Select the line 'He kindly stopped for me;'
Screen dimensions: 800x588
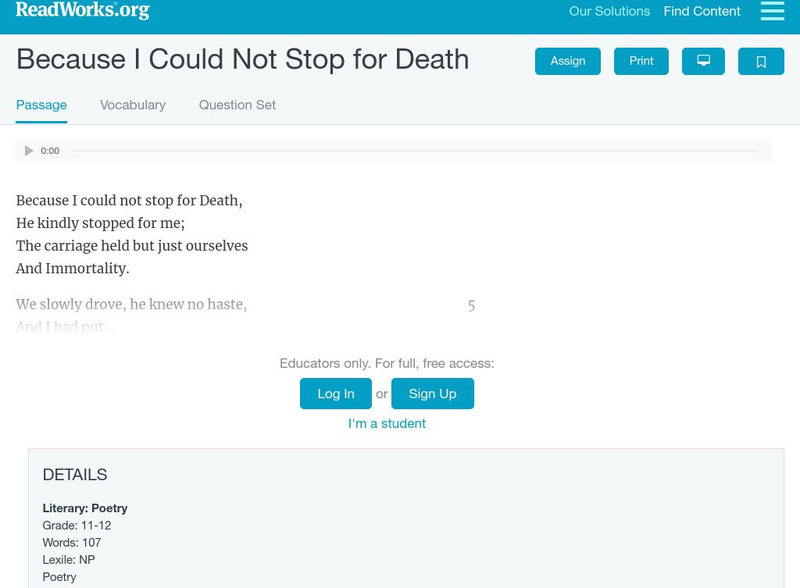coord(101,223)
